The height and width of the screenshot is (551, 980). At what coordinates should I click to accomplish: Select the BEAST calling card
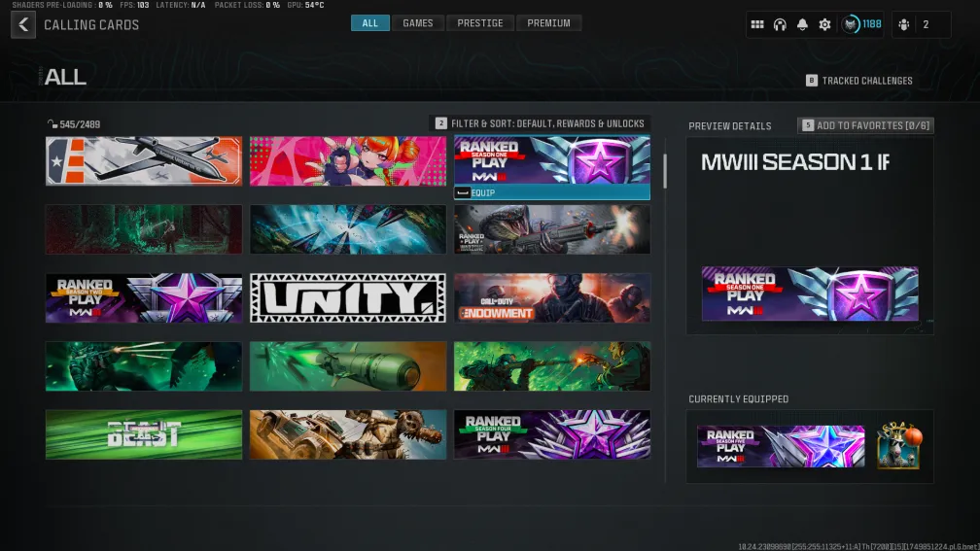144,434
